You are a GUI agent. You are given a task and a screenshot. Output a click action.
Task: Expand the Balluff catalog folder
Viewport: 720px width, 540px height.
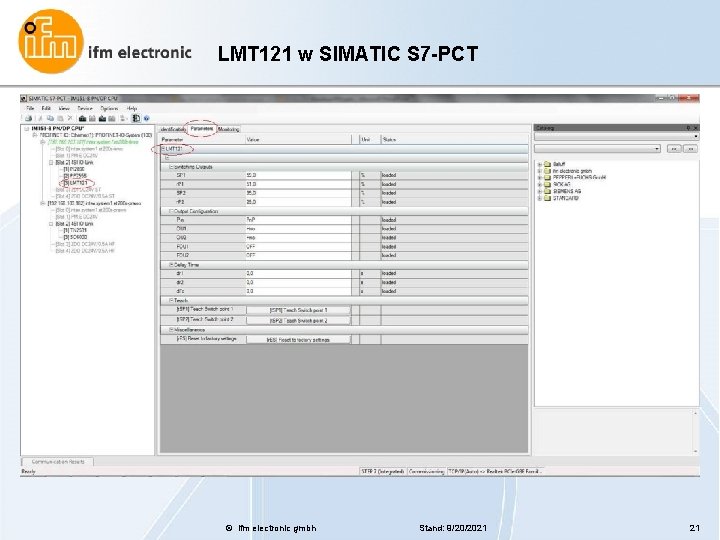[540, 164]
